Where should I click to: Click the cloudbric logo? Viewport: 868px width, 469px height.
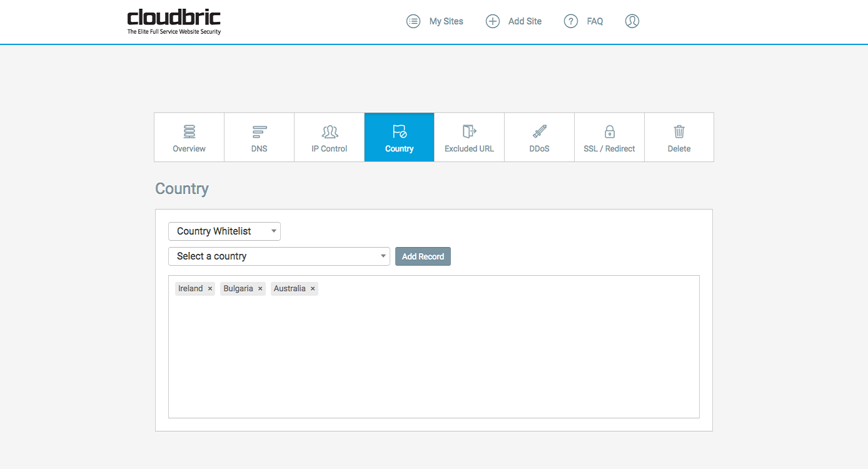click(174, 21)
